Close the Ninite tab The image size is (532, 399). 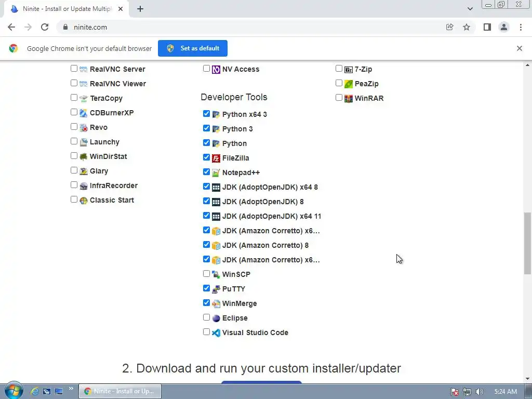point(121,9)
